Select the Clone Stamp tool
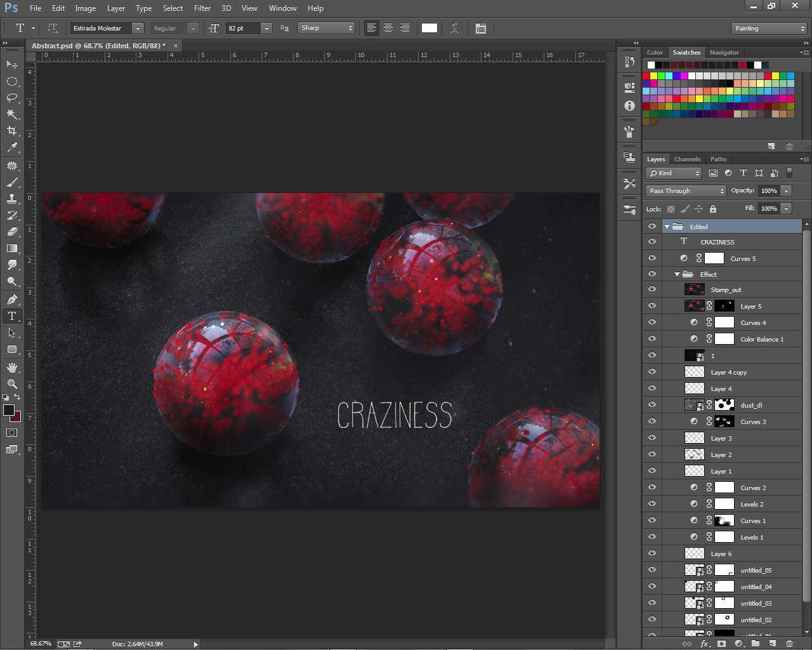 click(12, 199)
